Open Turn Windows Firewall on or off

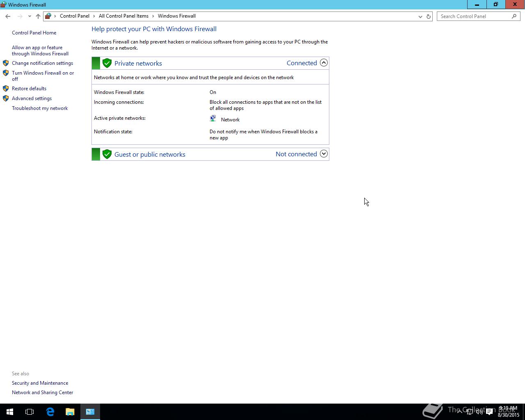click(x=43, y=76)
